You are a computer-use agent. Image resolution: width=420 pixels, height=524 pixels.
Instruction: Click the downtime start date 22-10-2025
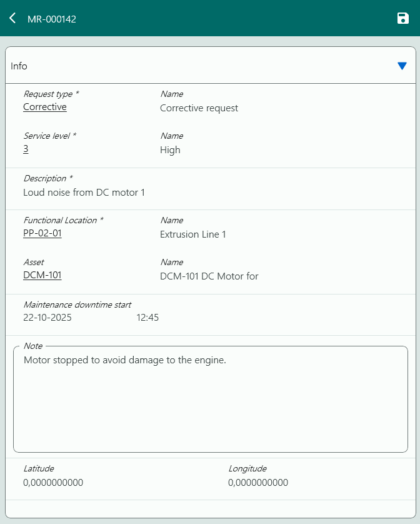(x=47, y=318)
